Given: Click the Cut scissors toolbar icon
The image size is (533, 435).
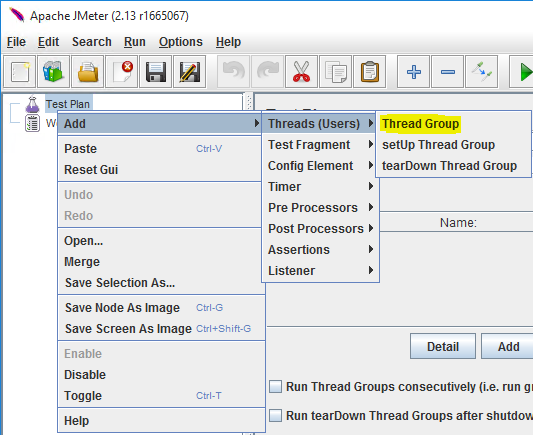Looking at the screenshot, I should 302,72.
